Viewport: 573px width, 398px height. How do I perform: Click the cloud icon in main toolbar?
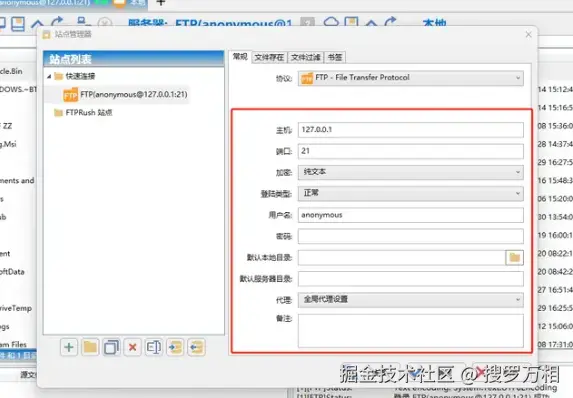tap(331, 22)
